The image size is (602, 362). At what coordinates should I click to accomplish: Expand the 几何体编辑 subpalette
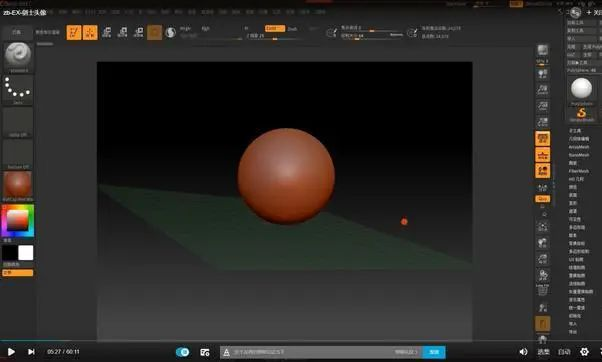(x=579, y=139)
